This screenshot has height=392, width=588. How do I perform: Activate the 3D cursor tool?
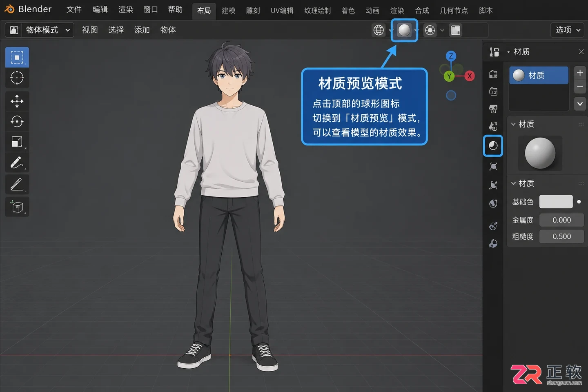click(x=17, y=78)
